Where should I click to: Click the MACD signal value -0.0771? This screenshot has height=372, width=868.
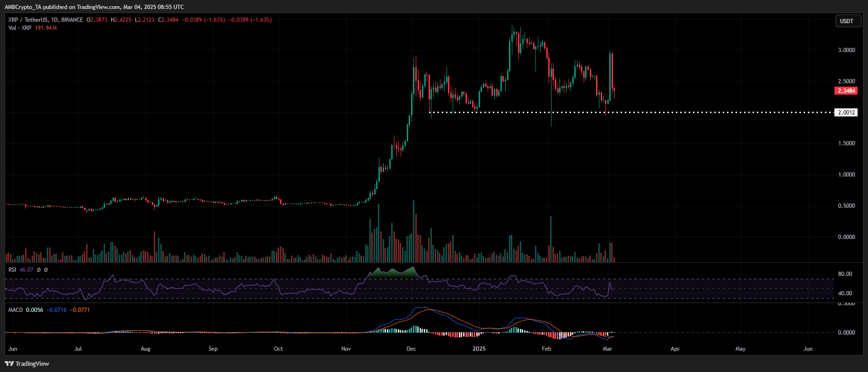[x=80, y=310]
